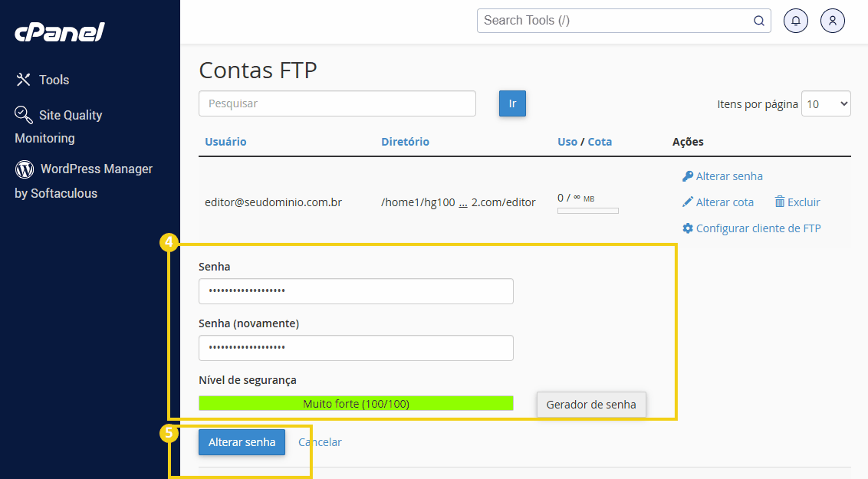Image resolution: width=868 pixels, height=479 pixels.
Task: Click the WordPress logo icon
Action: 25,169
